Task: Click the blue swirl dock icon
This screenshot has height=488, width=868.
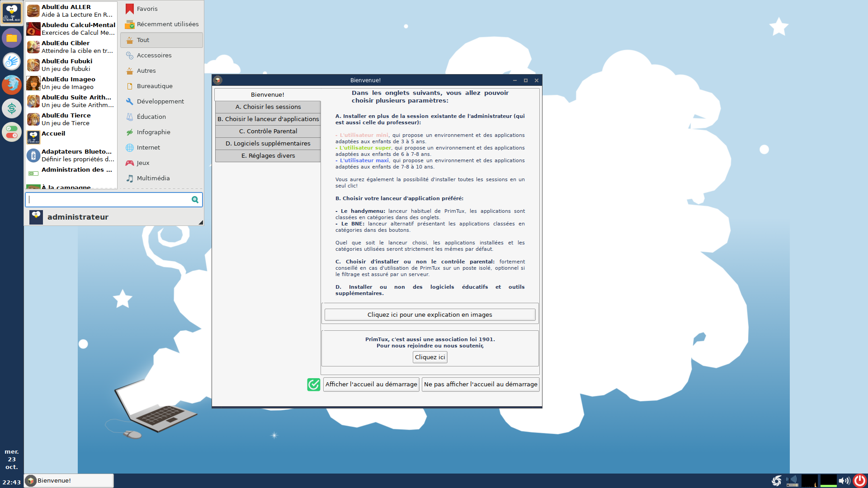Action: (x=12, y=61)
